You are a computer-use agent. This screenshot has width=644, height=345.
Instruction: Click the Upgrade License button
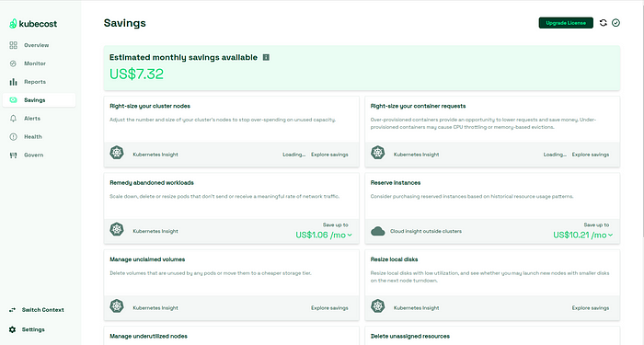(x=566, y=23)
